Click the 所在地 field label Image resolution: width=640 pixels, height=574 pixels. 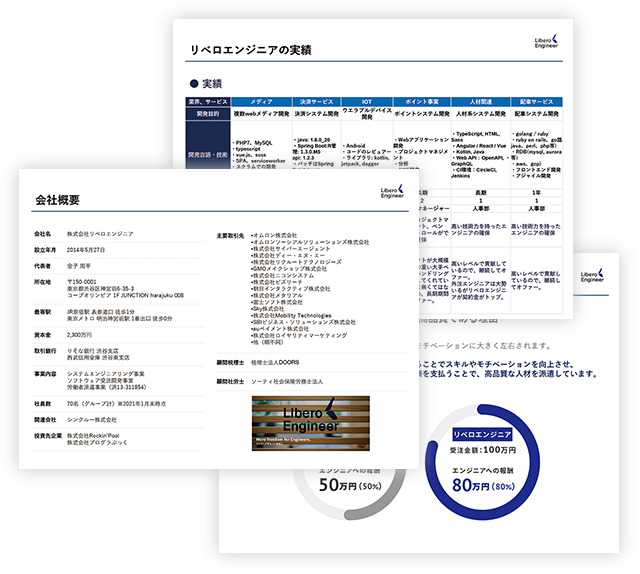tap(41, 282)
